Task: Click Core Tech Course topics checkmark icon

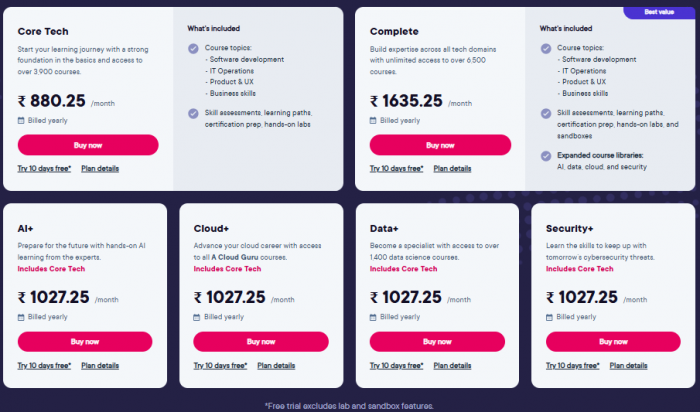Action: (x=193, y=48)
